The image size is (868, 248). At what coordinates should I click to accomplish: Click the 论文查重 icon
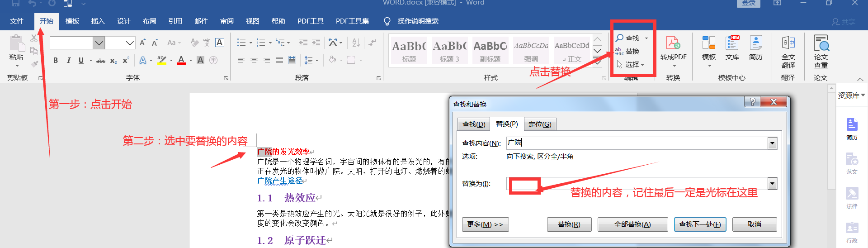coord(821,43)
